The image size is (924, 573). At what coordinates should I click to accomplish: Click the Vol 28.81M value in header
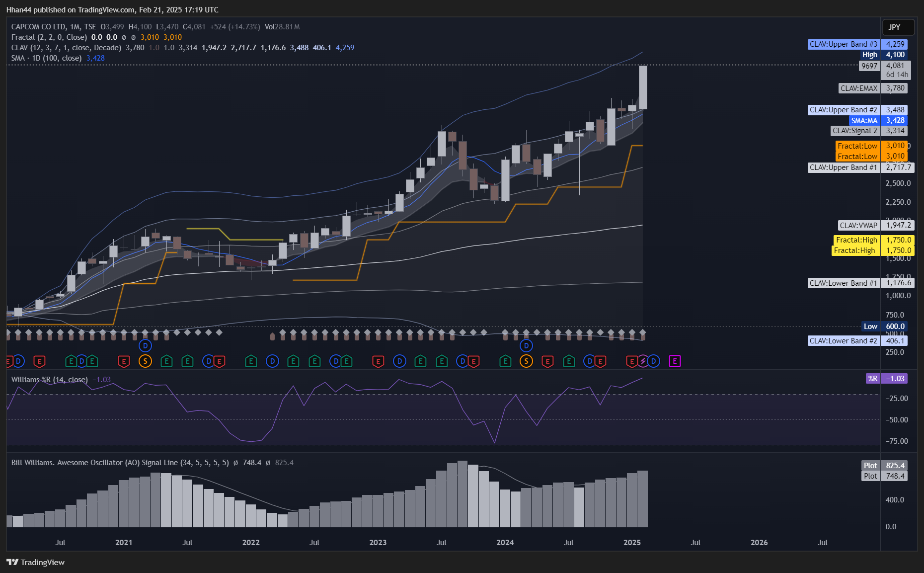(282, 27)
